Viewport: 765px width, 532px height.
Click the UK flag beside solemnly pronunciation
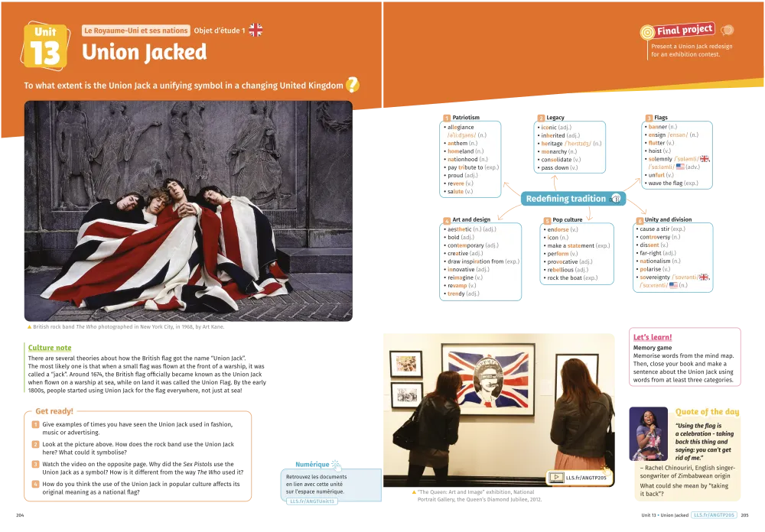[705, 158]
